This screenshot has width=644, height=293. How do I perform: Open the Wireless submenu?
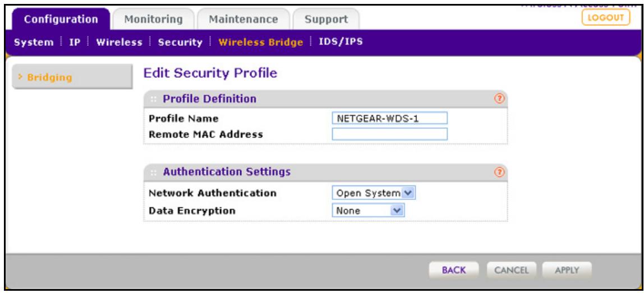click(119, 42)
